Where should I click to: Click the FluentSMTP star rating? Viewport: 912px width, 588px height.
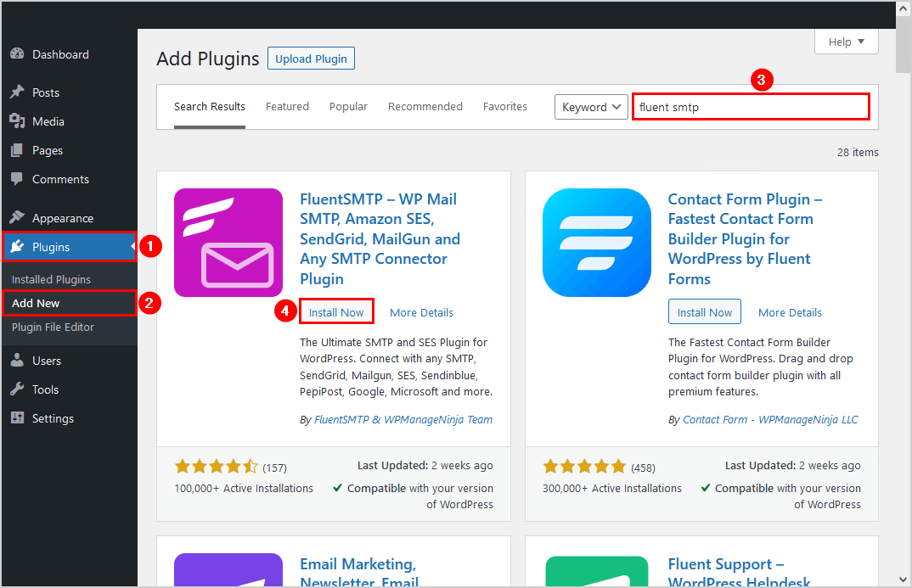(x=217, y=466)
